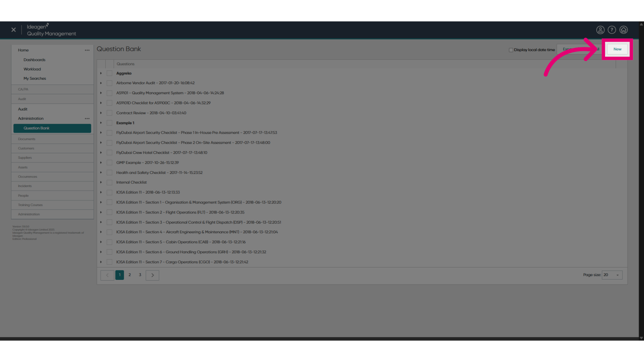644x362 pixels.
Task: Expand IOSA Section 5 Cabin Operations row
Action: (x=101, y=242)
